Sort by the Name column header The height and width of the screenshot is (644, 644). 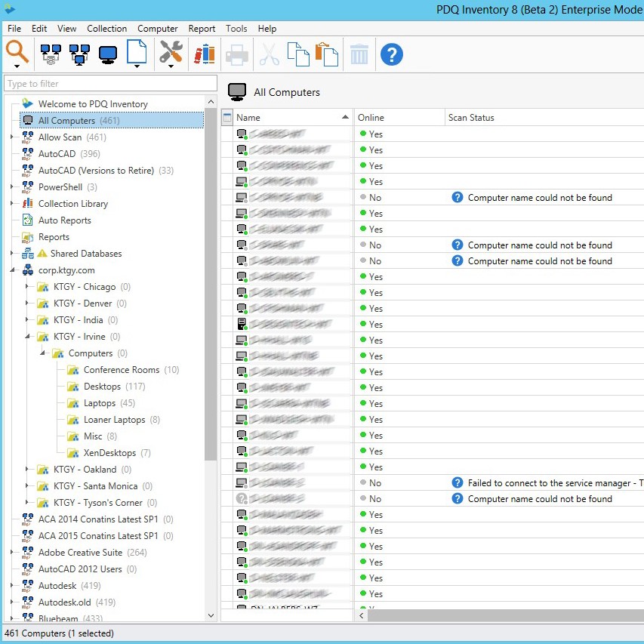(x=293, y=118)
